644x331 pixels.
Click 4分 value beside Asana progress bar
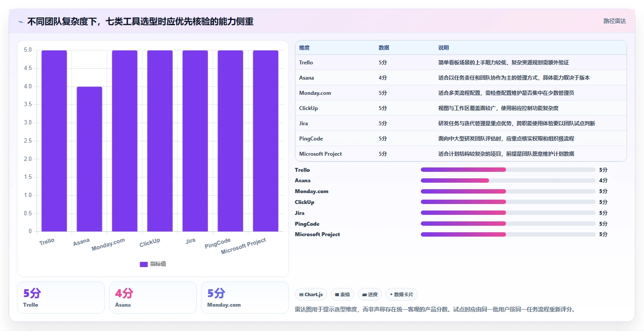tap(603, 181)
